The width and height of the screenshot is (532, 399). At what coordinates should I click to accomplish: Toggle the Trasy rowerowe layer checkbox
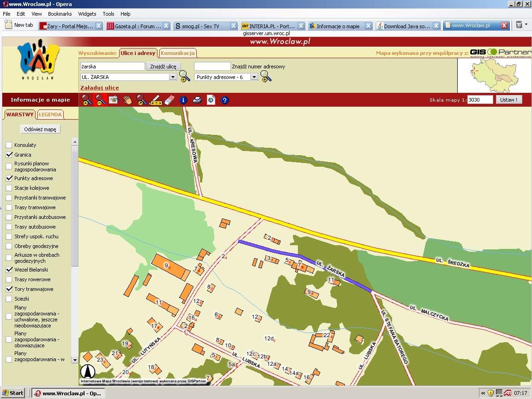pyautogui.click(x=9, y=279)
